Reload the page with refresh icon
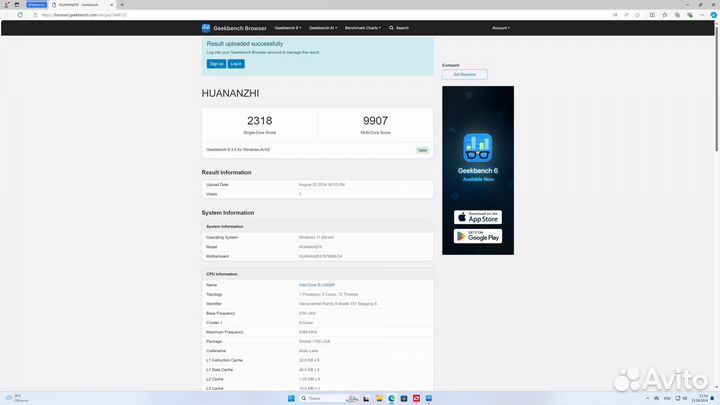 (20, 15)
